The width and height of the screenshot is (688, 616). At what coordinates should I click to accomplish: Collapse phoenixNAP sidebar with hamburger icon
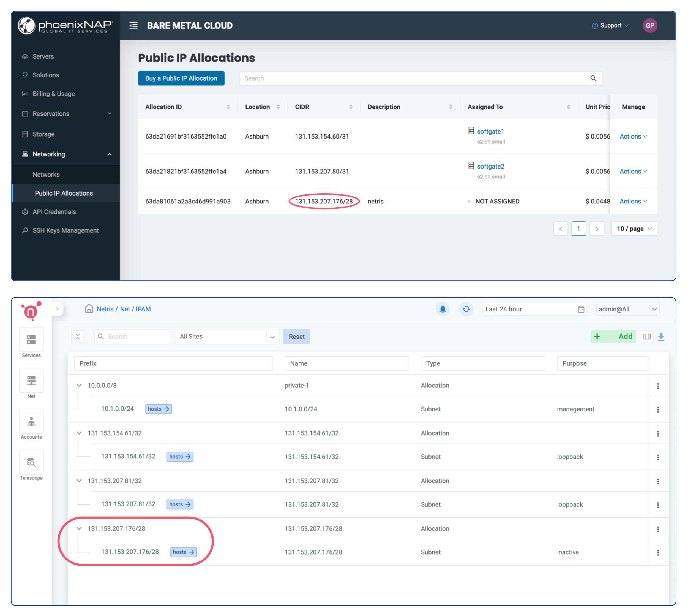(133, 25)
